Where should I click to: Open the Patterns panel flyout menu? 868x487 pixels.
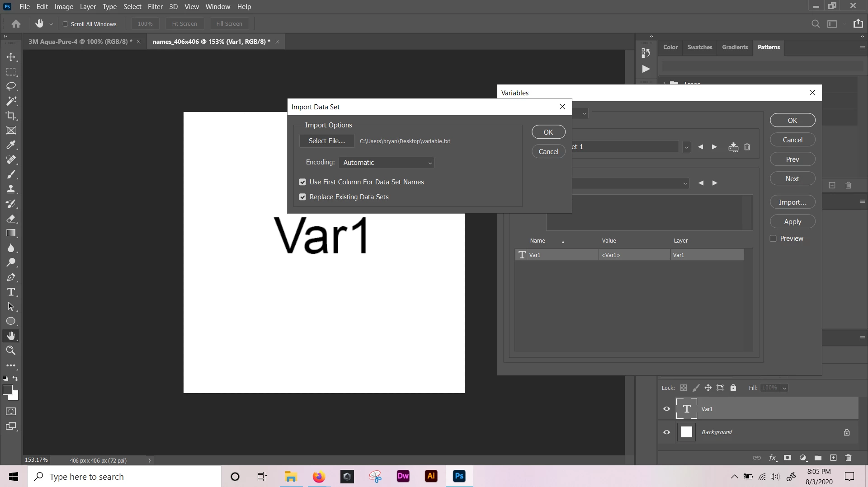[x=862, y=47]
